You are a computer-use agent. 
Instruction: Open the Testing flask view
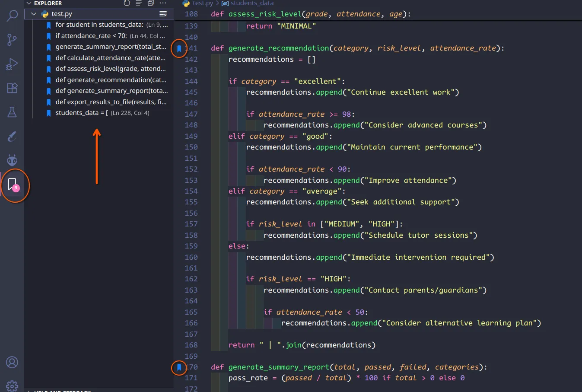(12, 112)
